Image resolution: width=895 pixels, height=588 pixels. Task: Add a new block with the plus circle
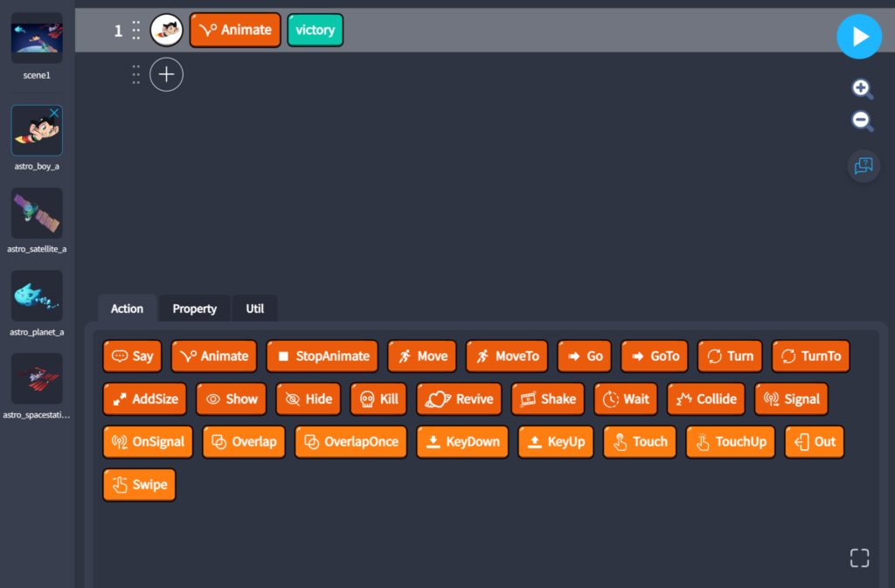pos(166,75)
